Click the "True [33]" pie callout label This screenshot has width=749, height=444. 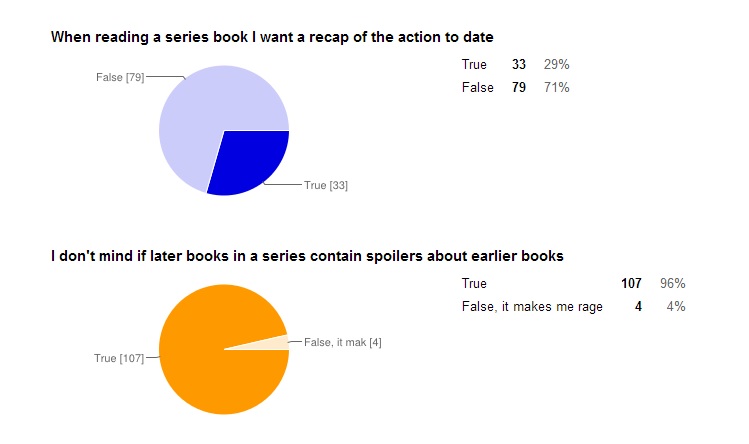coord(326,185)
